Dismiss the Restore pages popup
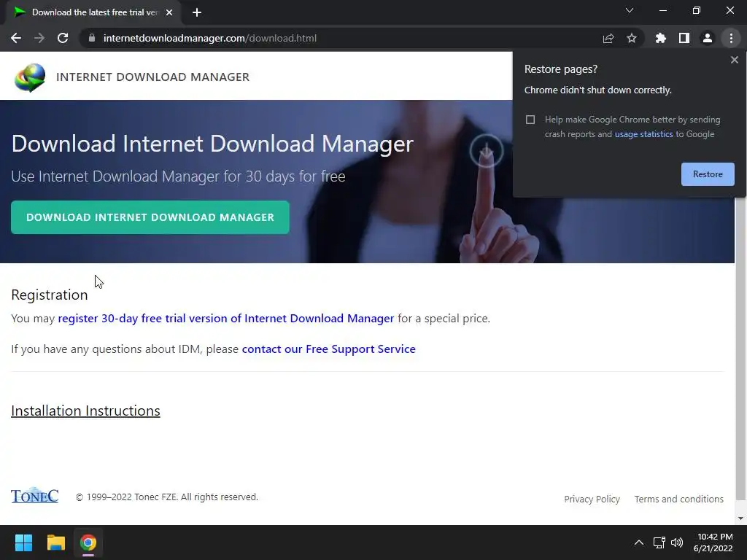The image size is (747, 560). pyautogui.click(x=734, y=60)
